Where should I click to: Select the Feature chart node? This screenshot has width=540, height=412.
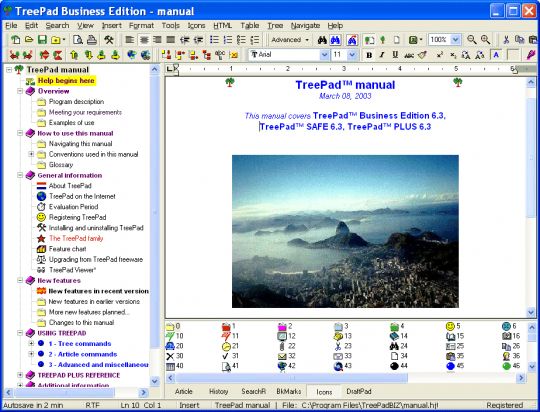(68, 249)
